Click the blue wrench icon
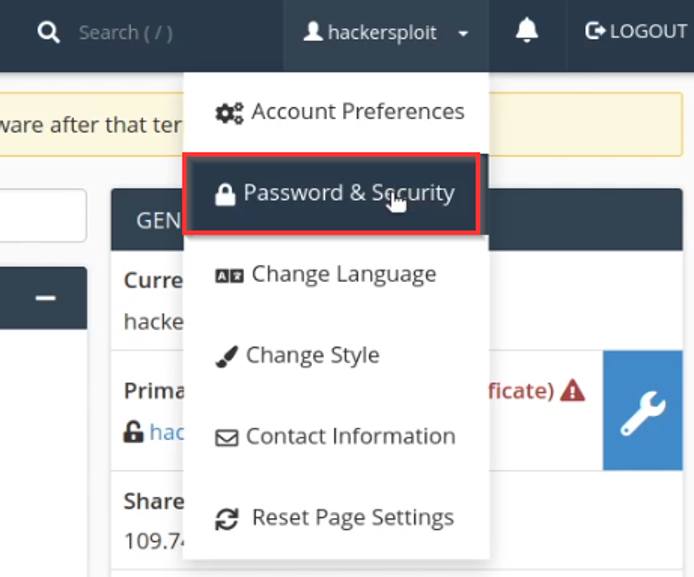The image size is (694, 577). pyautogui.click(x=643, y=410)
